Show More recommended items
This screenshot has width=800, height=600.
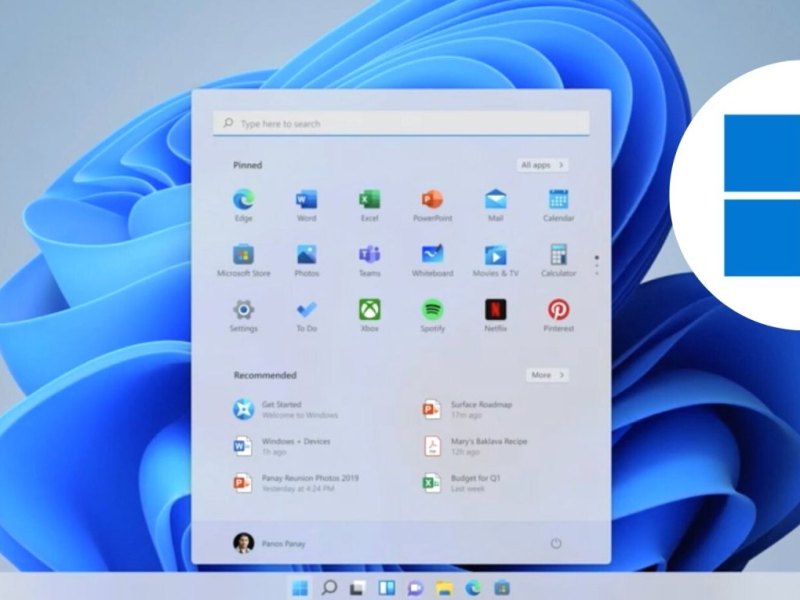tap(547, 375)
